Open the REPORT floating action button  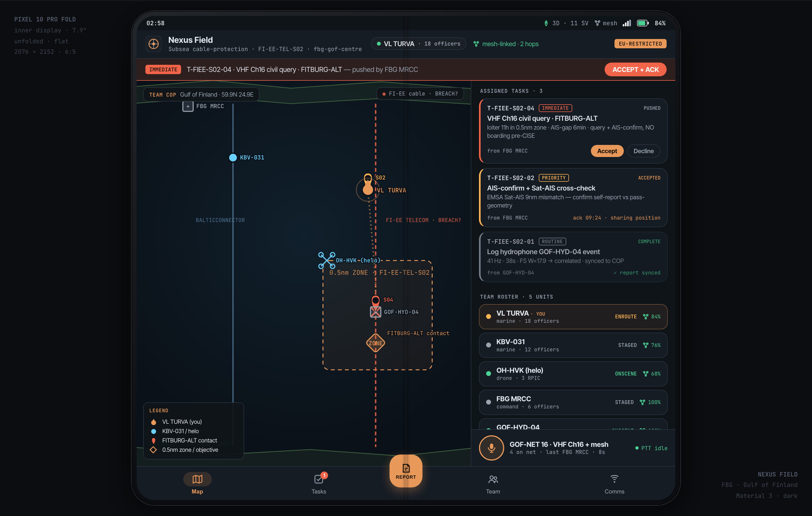406,471
